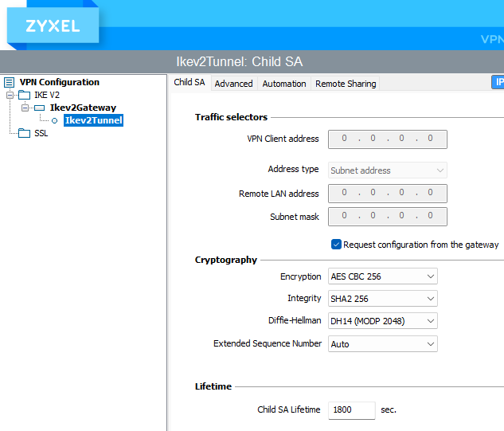The image size is (504, 431).
Task: Click the Remote LAN address field
Action: point(388,194)
